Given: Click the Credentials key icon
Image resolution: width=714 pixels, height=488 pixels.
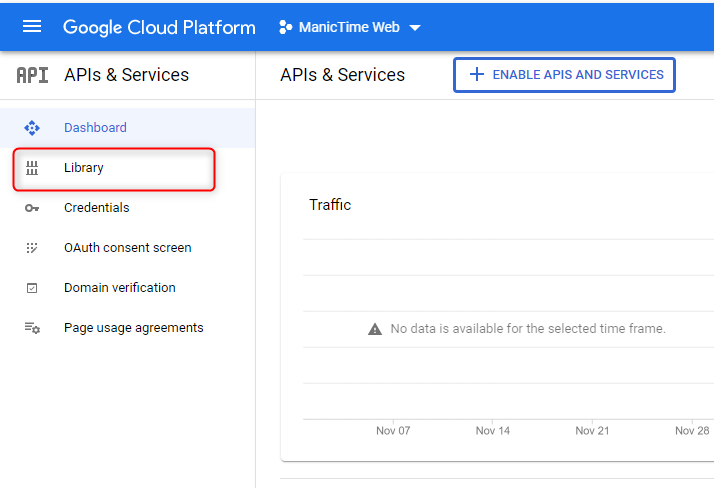Looking at the screenshot, I should click(x=32, y=208).
